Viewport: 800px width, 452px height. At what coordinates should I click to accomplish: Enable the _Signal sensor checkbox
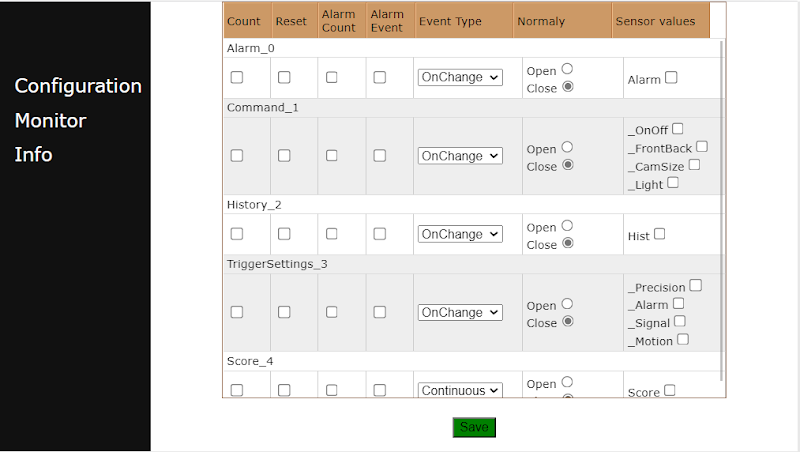(x=680, y=321)
